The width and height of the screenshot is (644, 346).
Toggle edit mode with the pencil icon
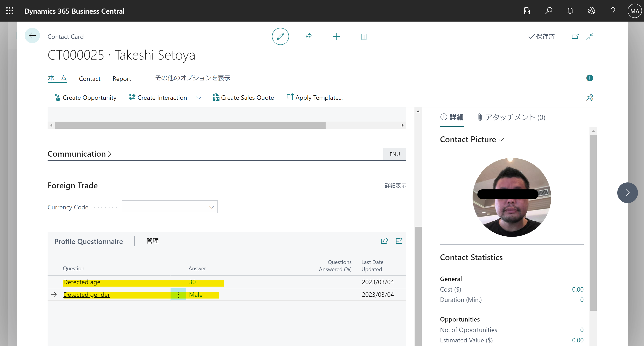tap(280, 36)
